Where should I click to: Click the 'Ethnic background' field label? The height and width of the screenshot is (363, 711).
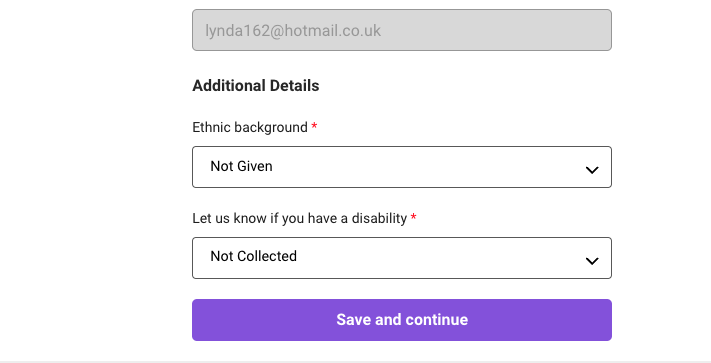coord(250,127)
